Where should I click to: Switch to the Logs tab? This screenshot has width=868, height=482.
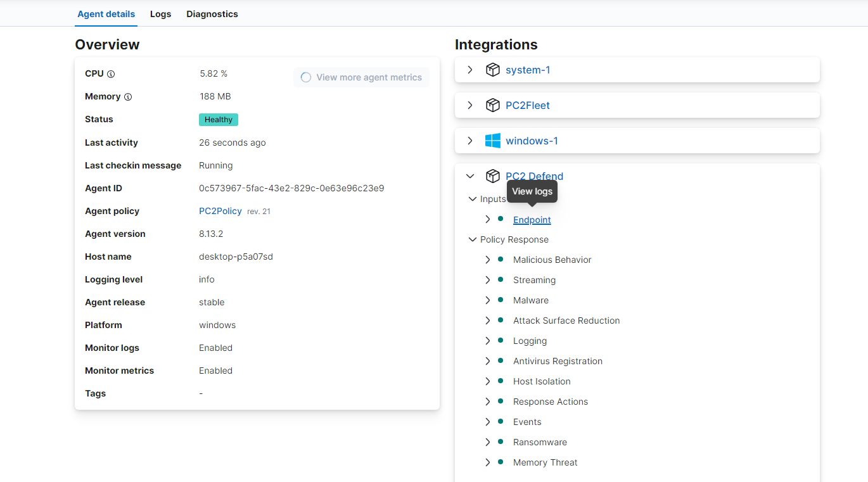(x=160, y=14)
